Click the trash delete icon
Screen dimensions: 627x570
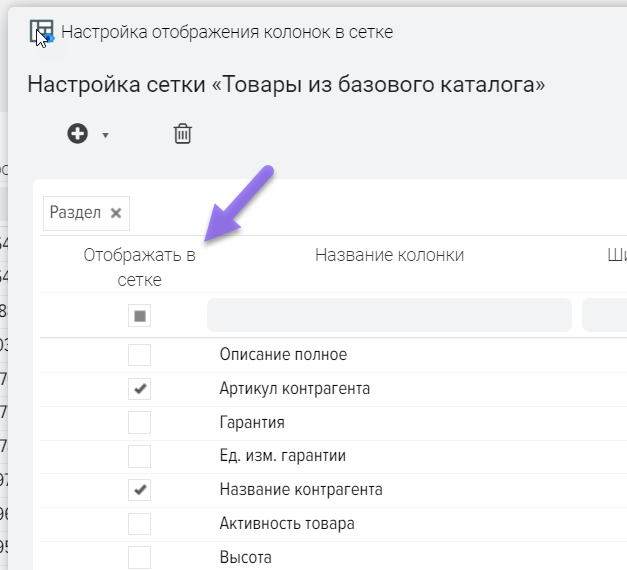click(x=183, y=134)
